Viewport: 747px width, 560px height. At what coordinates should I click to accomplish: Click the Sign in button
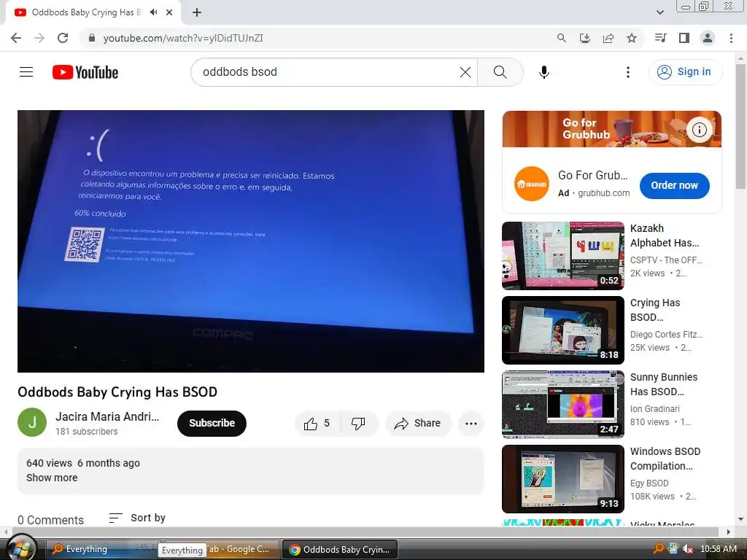pyautogui.click(x=685, y=72)
